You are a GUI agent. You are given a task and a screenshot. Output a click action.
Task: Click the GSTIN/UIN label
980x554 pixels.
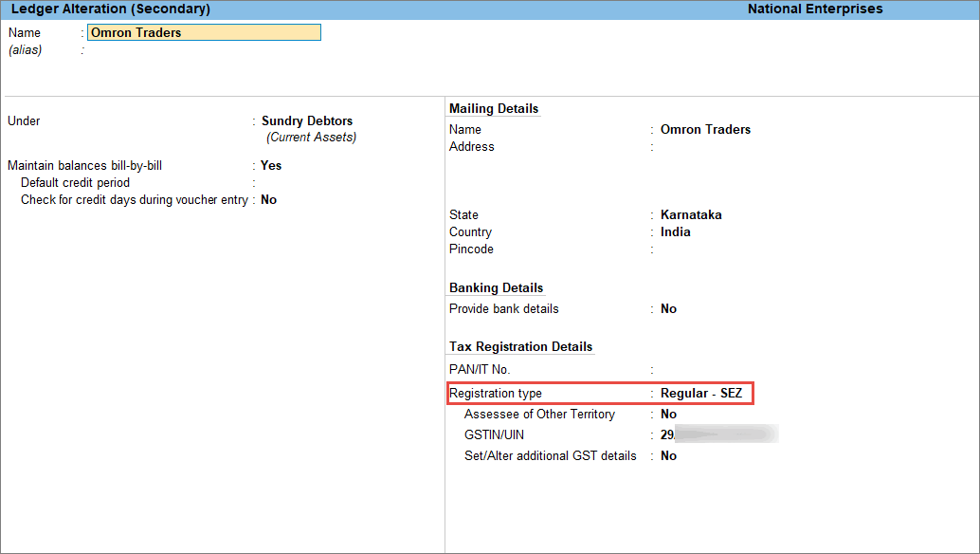[x=495, y=435]
